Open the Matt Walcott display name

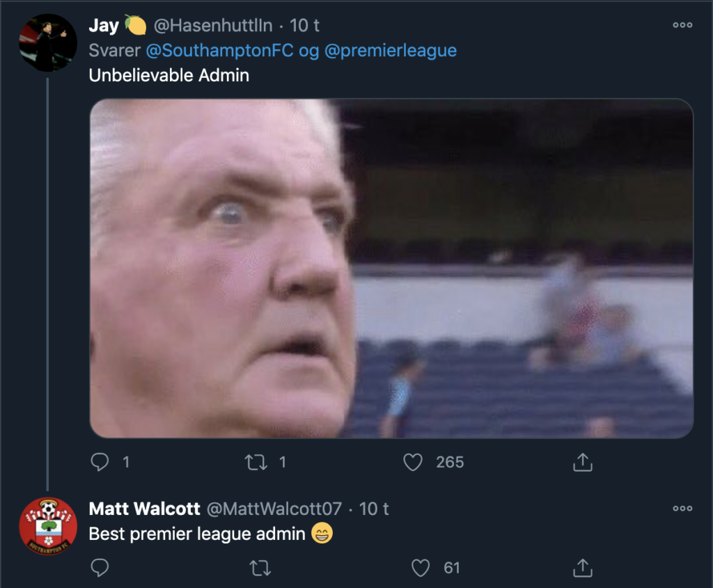[x=144, y=509]
